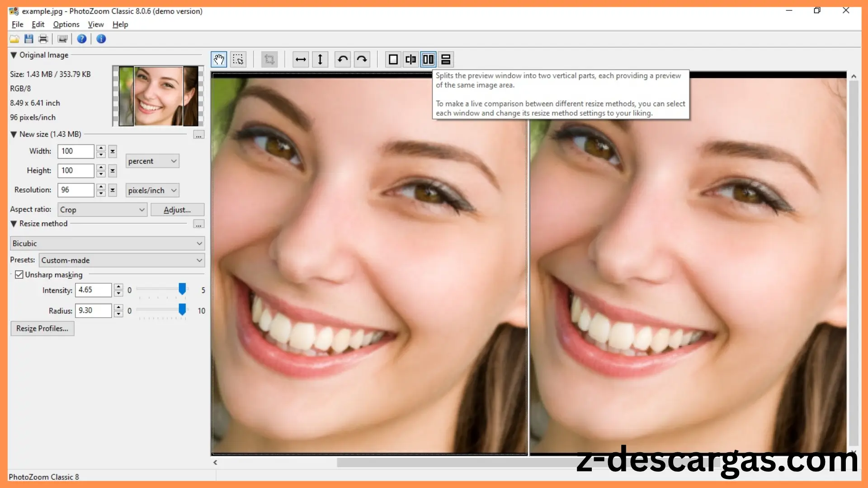Screen dimensions: 868x488
Task: Open the Presets Custom-made dropdown
Action: point(122,260)
